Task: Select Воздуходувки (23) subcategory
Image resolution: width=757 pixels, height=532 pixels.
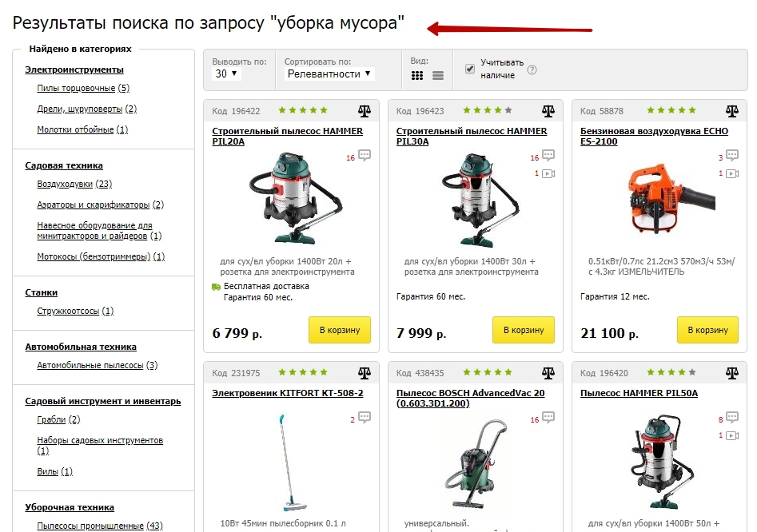Action: [74, 184]
